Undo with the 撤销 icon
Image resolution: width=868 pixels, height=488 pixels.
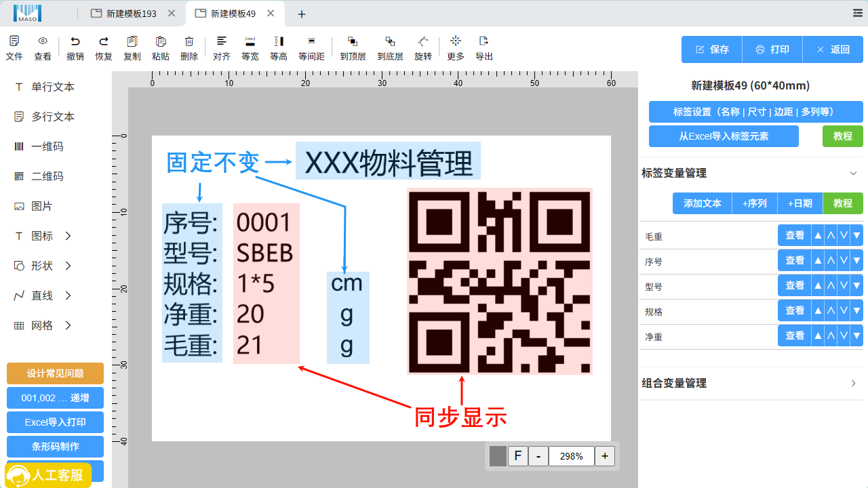[x=75, y=41]
